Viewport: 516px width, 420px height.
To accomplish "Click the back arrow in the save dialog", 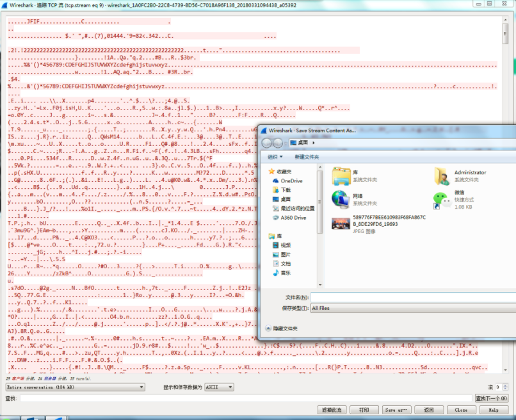I will [267, 143].
